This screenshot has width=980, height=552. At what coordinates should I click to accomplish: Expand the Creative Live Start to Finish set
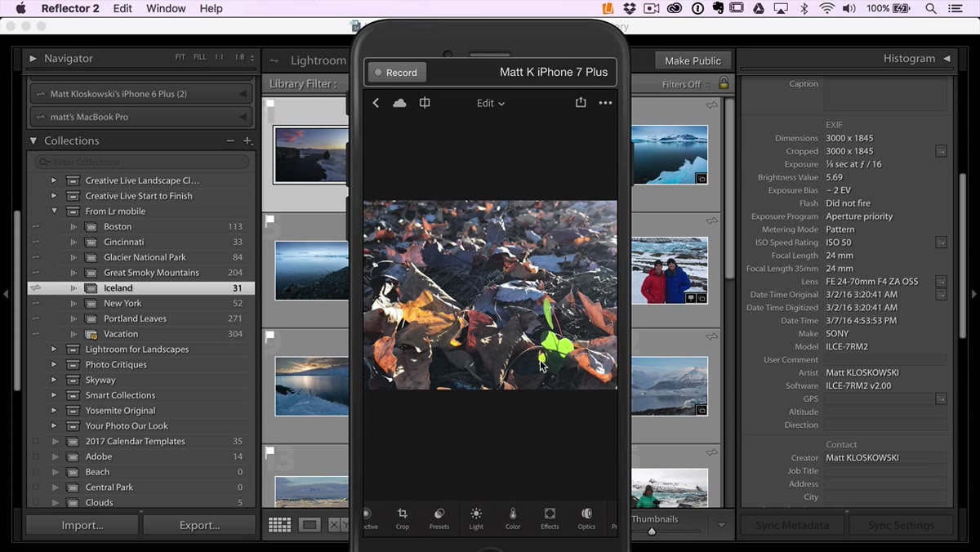(x=54, y=196)
